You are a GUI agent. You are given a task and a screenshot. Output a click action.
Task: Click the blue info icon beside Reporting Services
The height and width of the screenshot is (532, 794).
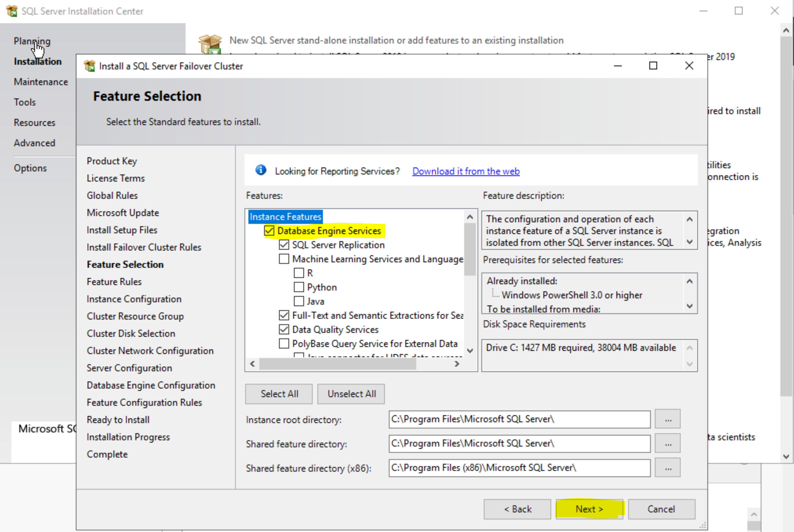[x=261, y=170]
